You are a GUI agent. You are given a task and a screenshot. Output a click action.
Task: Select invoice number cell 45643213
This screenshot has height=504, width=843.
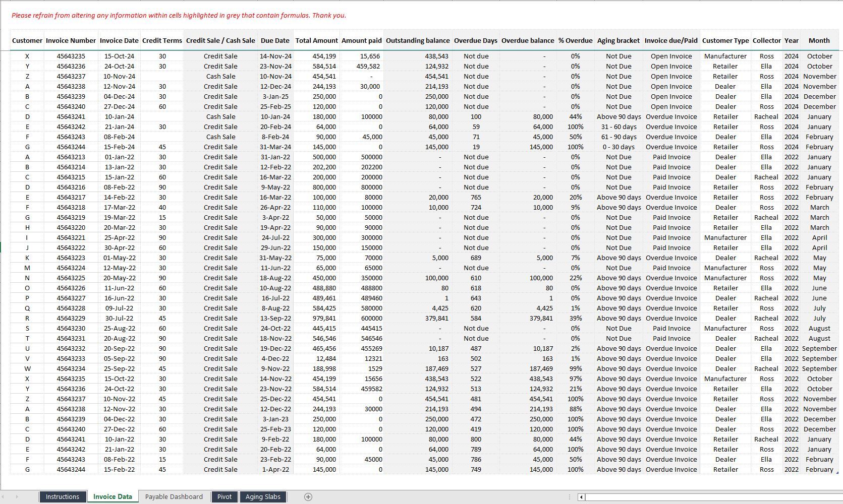(x=71, y=157)
